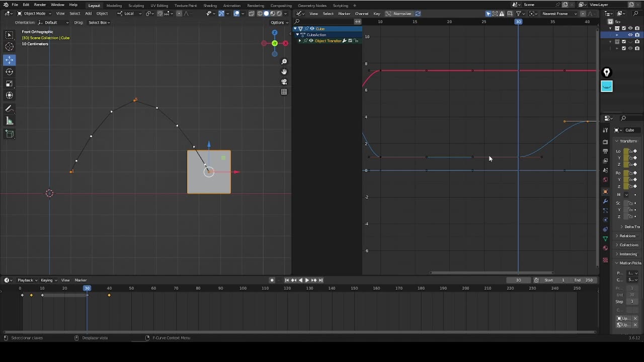Toggle visibility eye of Object Transforms channel
The height and width of the screenshot is (362, 644).
(x=311, y=41)
